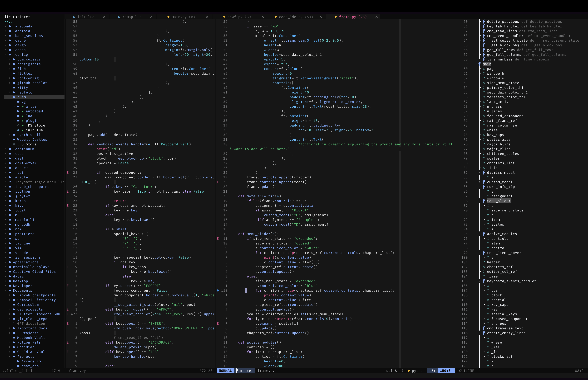Image resolution: width=588 pixels, height=380 pixels.
Task: Close the main.py tab
Action: pos(207,17)
